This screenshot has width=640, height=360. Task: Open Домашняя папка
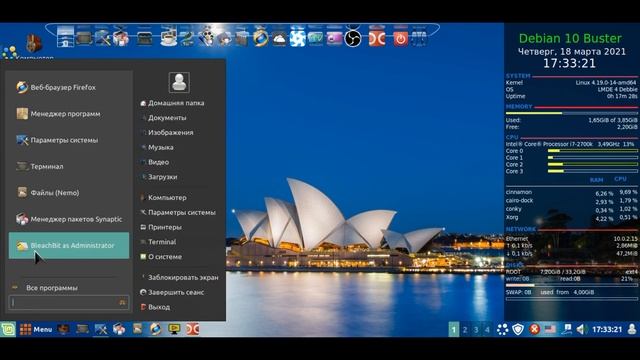pyautogui.click(x=176, y=103)
